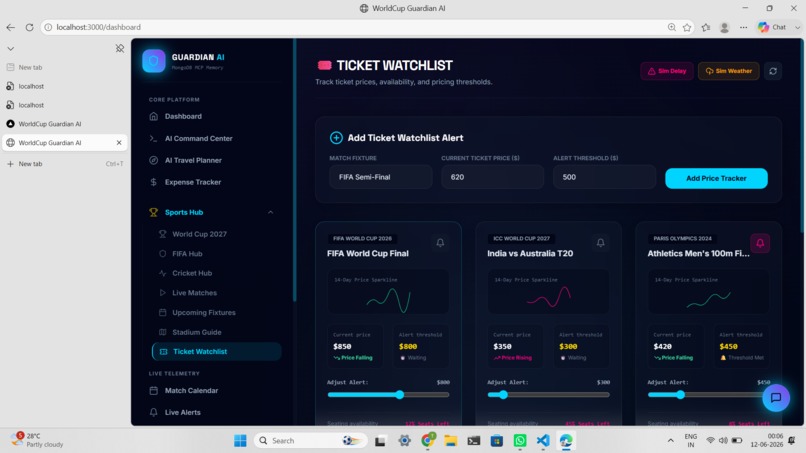Expand the Copilot Chat dropdown arrow
The width and height of the screenshot is (806, 453).
[797, 27]
